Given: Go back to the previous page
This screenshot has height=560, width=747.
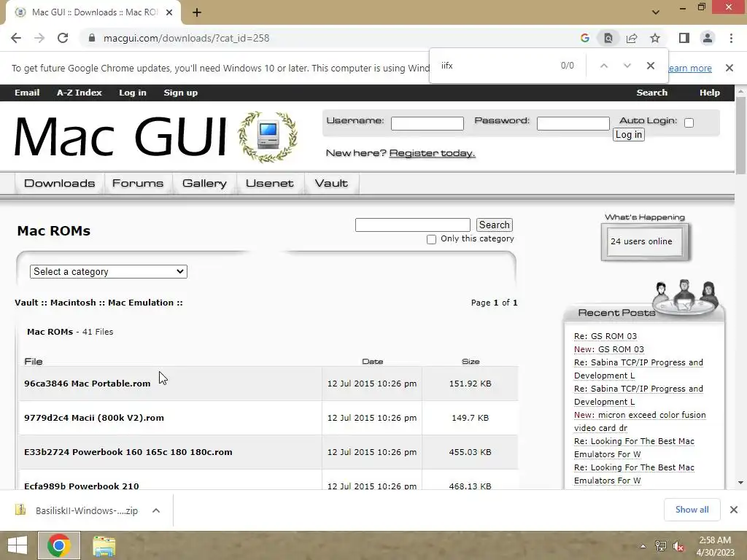Looking at the screenshot, I should [16, 38].
